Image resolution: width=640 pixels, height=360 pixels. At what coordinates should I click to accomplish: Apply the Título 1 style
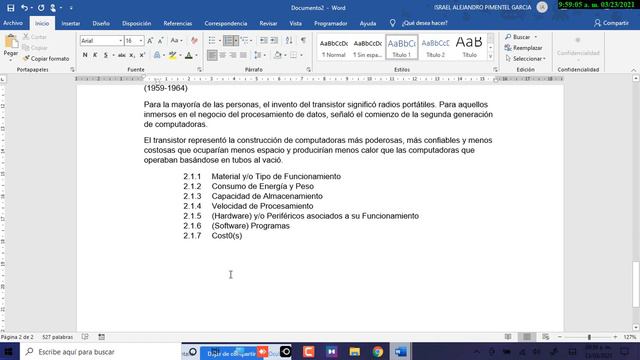[402, 48]
